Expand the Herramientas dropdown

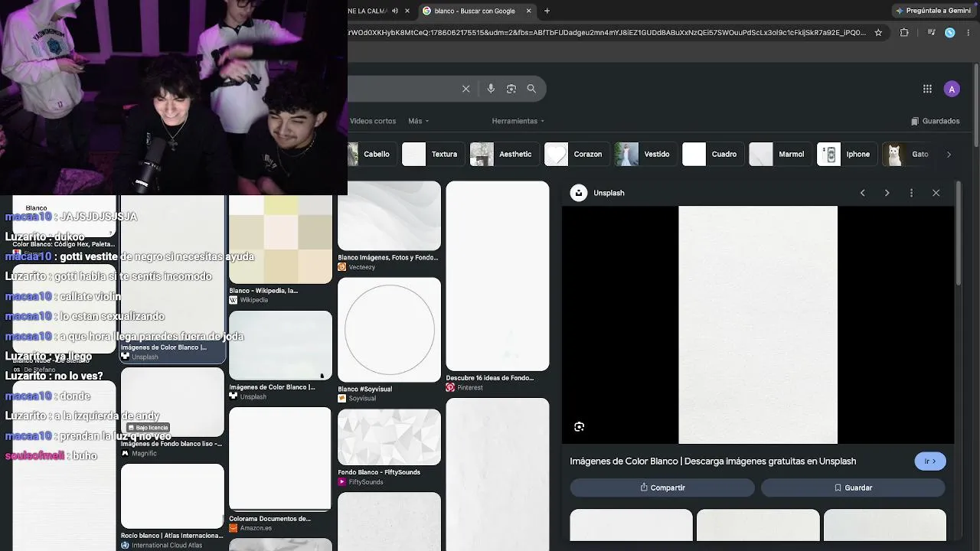tap(518, 121)
